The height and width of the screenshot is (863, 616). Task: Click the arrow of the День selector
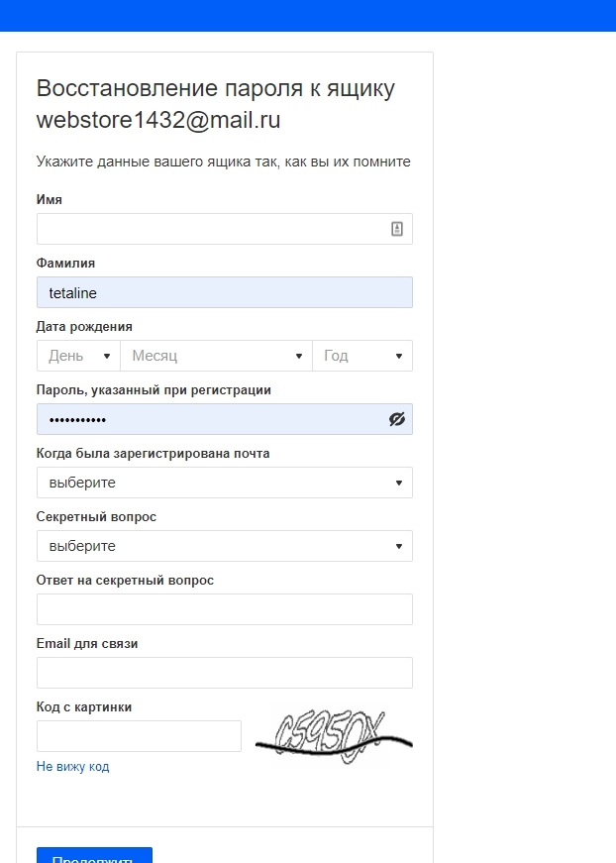[x=107, y=356]
